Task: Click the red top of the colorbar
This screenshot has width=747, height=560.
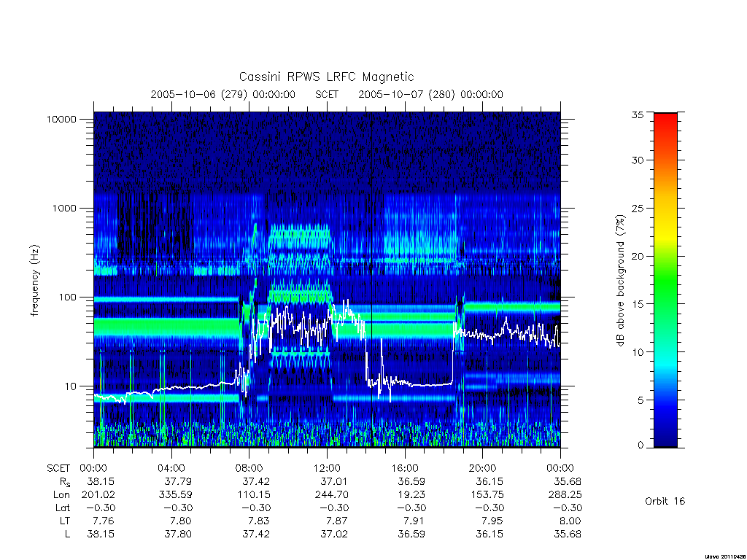Action: pyautogui.click(x=665, y=120)
